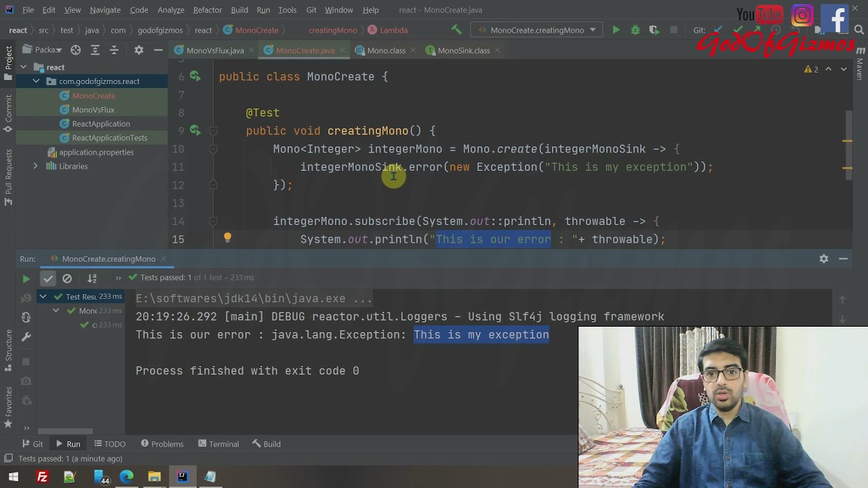Open the Packages view dropdown
Image resolution: width=868 pixels, height=488 pixels.
43,50
